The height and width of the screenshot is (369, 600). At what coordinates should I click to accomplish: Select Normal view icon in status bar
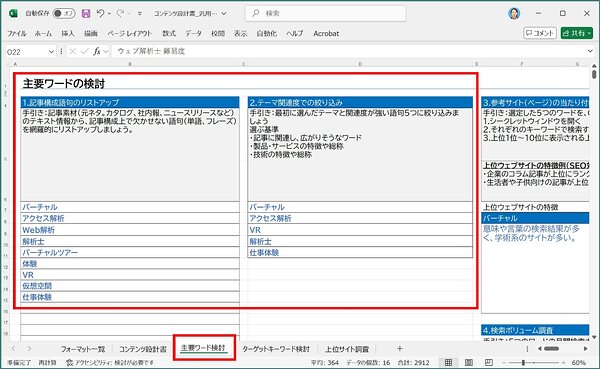click(448, 362)
